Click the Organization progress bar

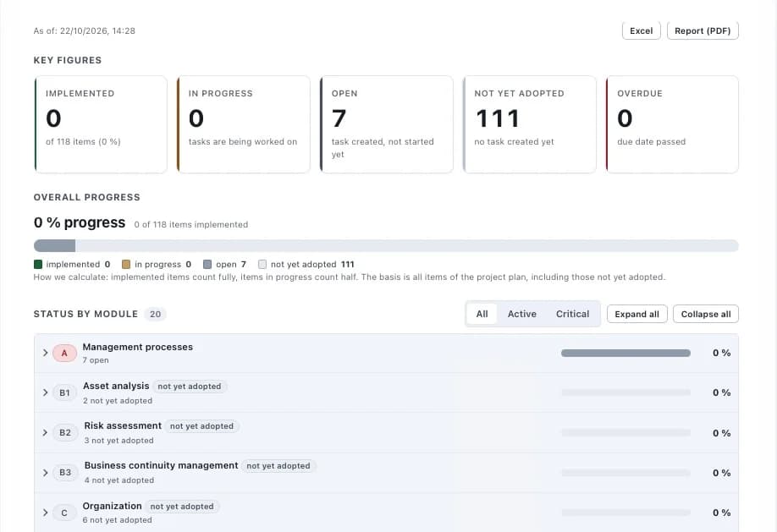pyautogui.click(x=625, y=513)
